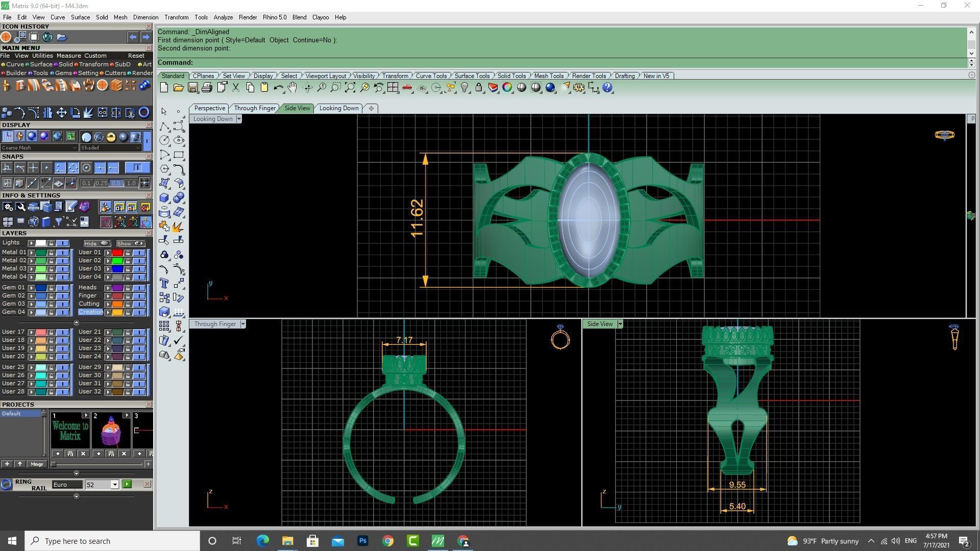Click the Command input line
This screenshot has width=980, height=551.
coord(561,63)
